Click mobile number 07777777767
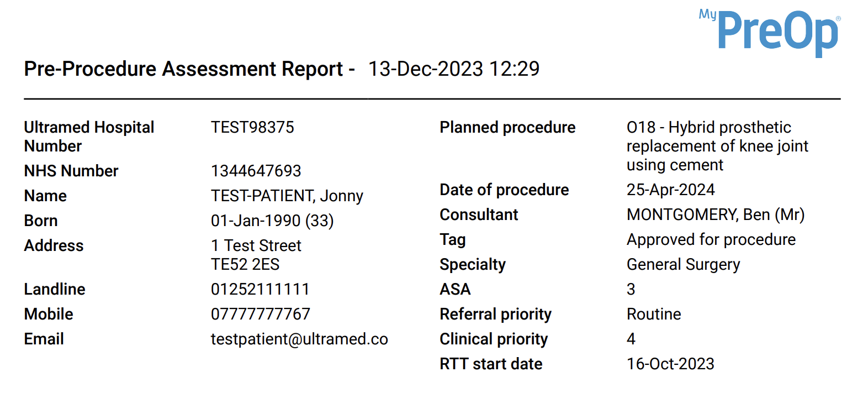Viewport: 868px width, 398px height. 261,314
